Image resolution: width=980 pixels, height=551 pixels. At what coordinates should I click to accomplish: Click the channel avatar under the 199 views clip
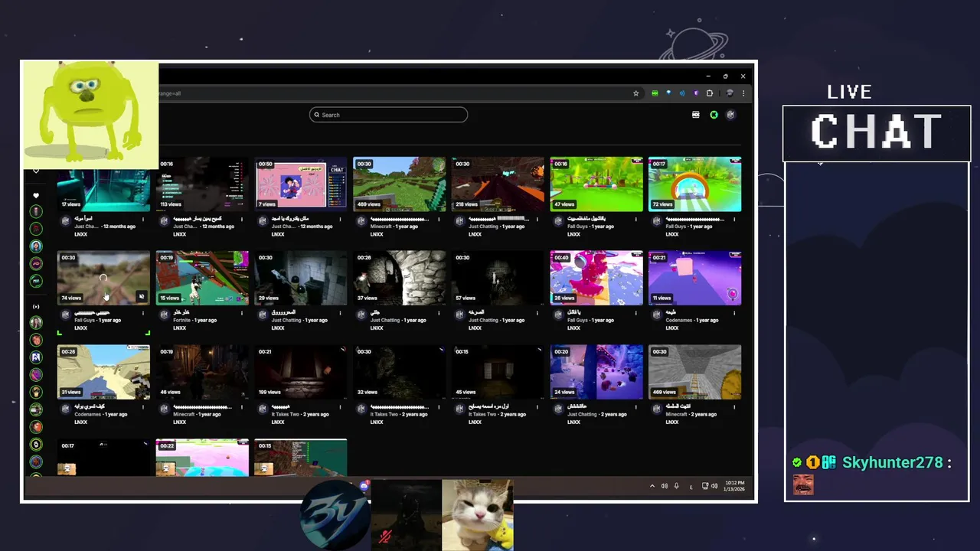click(x=263, y=409)
